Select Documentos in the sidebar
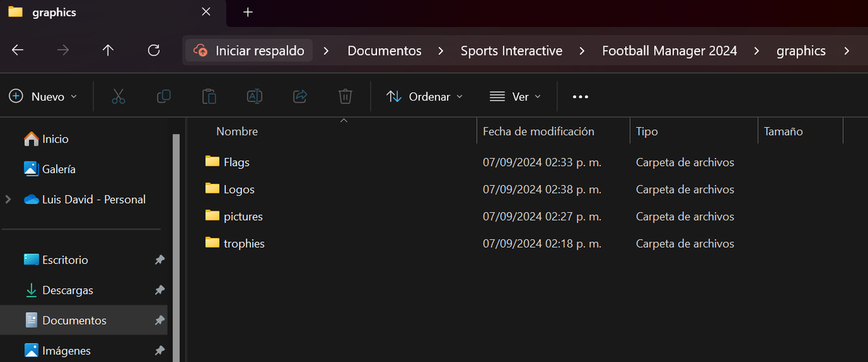 tap(83, 320)
